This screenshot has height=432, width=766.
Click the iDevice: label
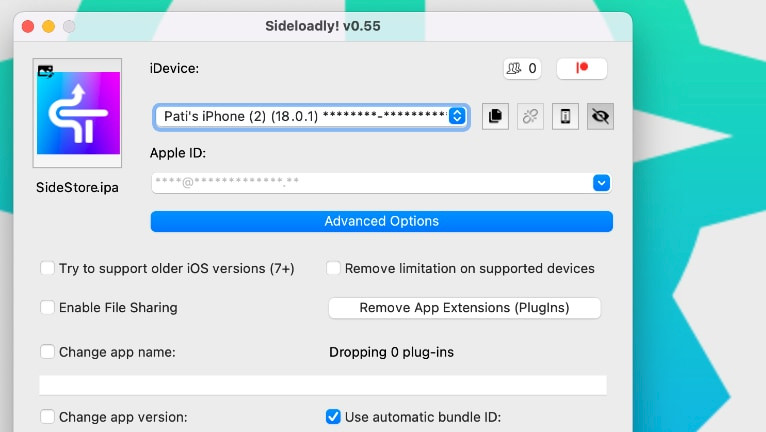tap(174, 68)
